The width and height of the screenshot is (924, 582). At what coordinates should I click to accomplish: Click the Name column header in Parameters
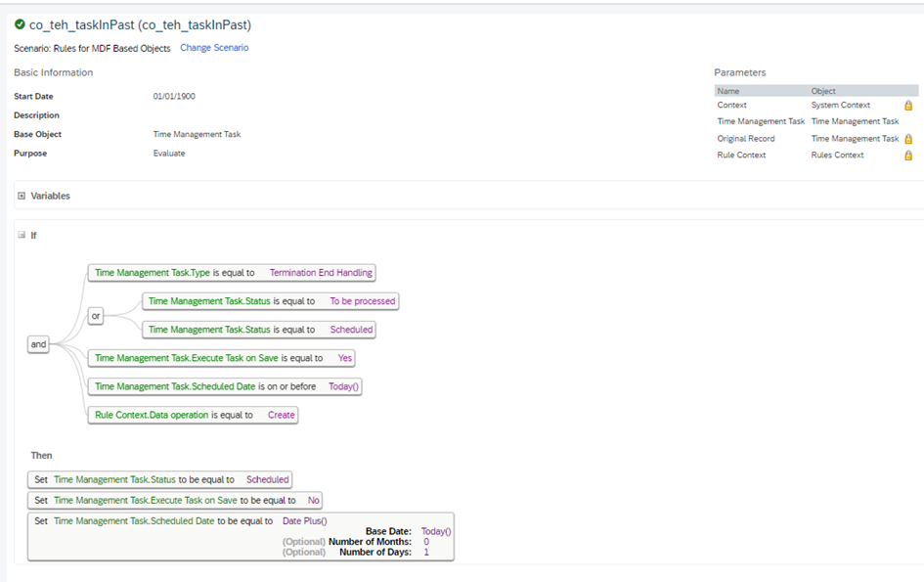point(728,91)
